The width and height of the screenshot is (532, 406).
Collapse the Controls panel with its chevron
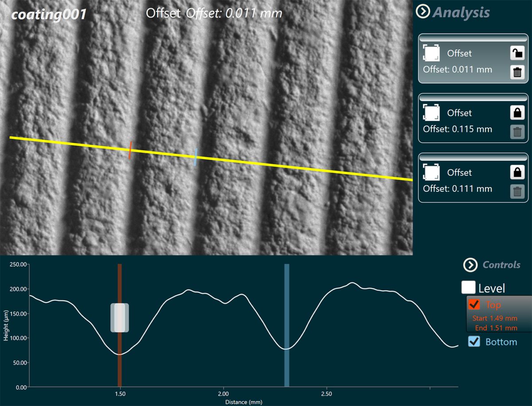pos(469,265)
